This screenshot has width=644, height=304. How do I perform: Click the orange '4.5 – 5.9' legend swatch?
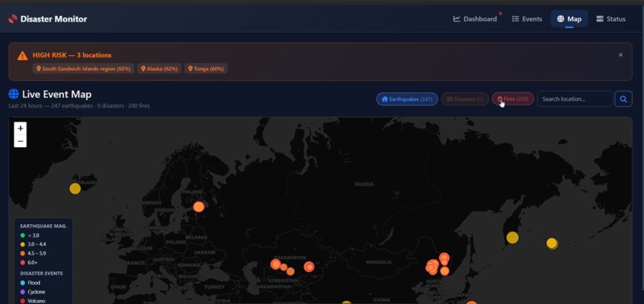[22, 254]
